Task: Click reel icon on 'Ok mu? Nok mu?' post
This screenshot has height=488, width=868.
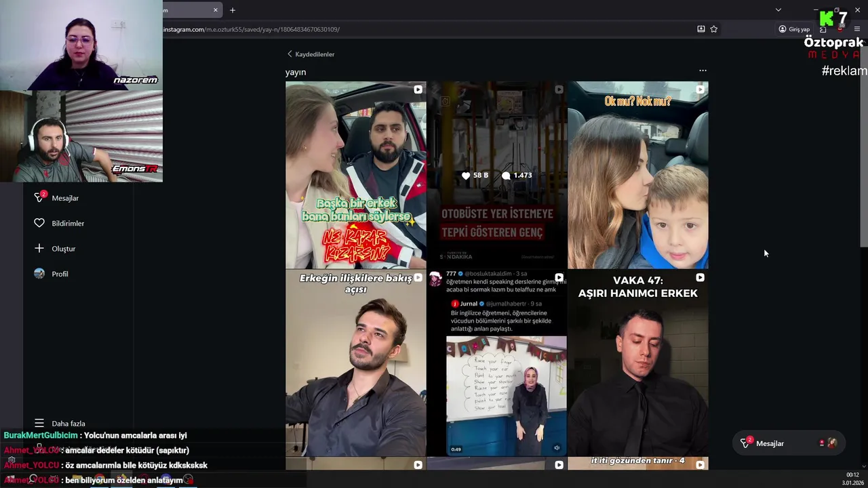Action: pyautogui.click(x=700, y=89)
